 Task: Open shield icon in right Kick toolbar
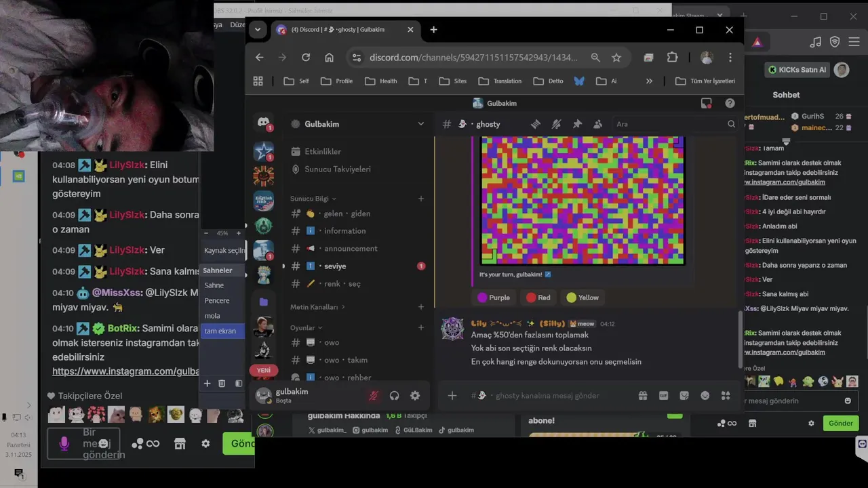tap(835, 42)
